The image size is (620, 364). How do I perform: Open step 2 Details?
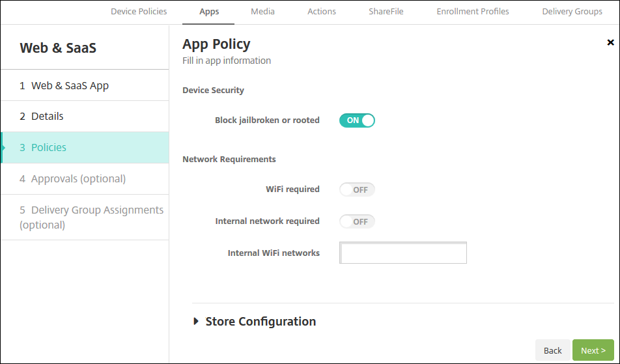coord(85,117)
